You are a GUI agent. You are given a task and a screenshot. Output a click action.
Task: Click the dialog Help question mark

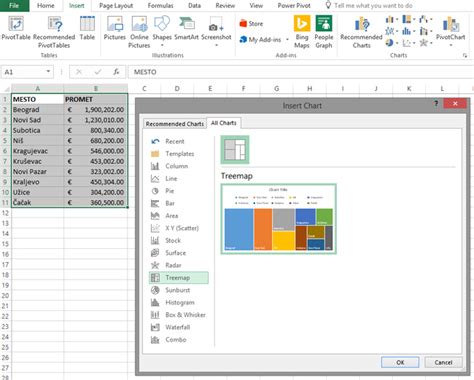(436, 104)
